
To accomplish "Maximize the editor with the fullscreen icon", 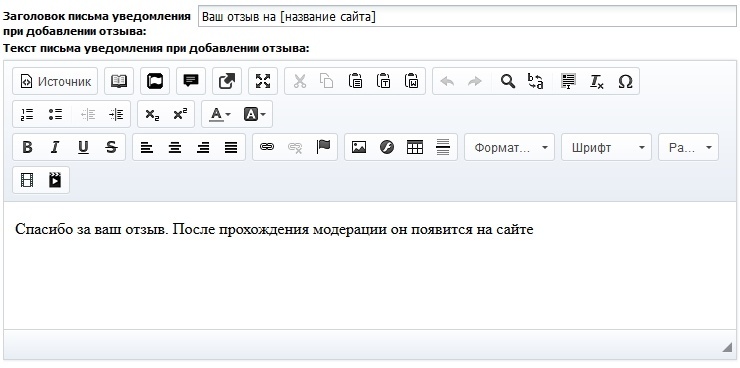I will [x=263, y=81].
